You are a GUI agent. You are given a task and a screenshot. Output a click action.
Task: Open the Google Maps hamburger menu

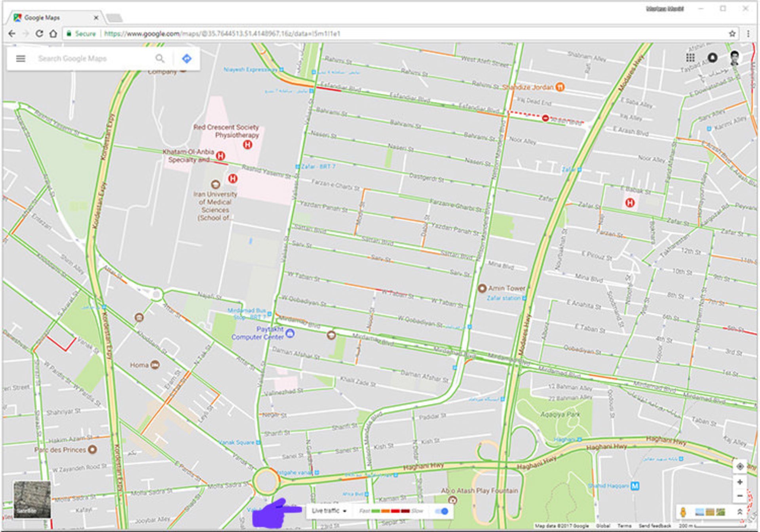(21, 59)
